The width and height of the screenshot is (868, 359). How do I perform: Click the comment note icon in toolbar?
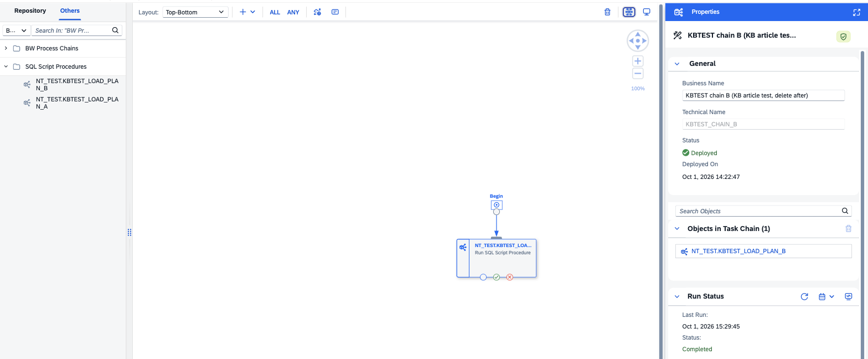point(335,12)
